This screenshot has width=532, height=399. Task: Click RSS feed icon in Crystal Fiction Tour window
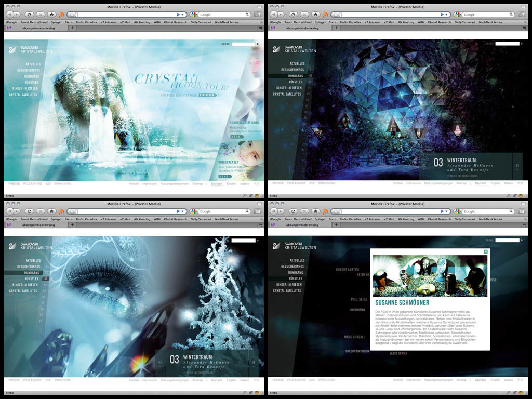61,15
